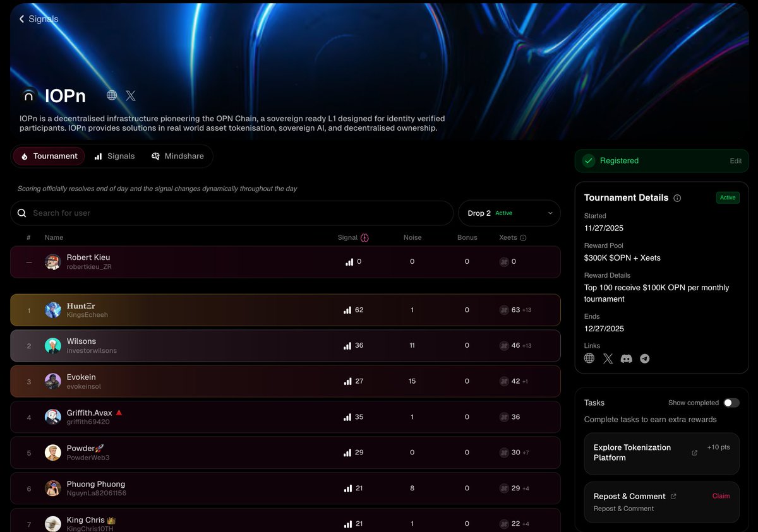Click the 12/27/2025 end date
The width and height of the screenshot is (758, 532).
[x=603, y=329]
